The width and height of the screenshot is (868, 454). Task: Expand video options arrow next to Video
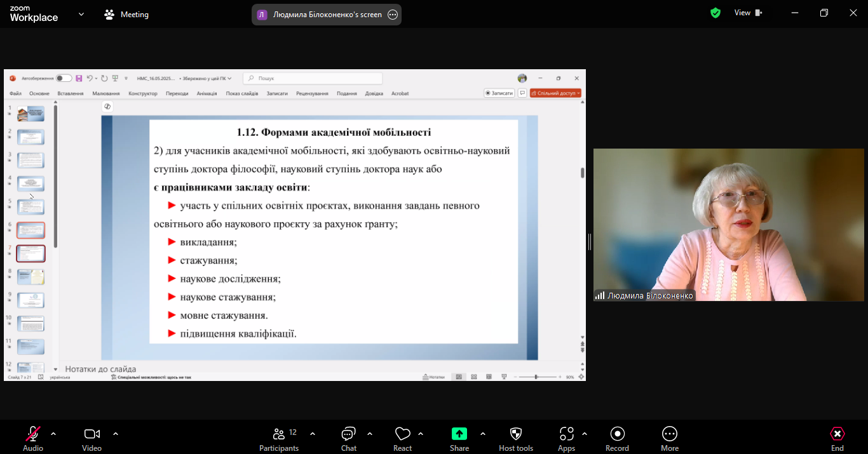tap(116, 434)
